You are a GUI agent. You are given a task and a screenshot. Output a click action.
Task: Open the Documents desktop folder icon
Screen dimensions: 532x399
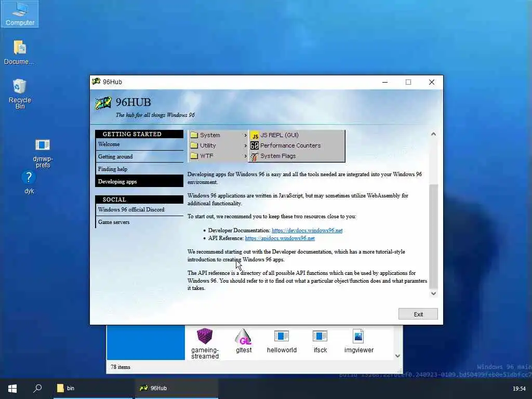(20, 52)
